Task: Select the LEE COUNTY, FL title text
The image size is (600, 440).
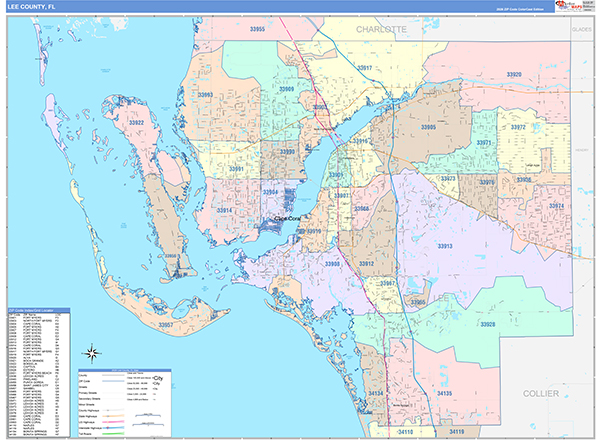Action: coord(31,7)
